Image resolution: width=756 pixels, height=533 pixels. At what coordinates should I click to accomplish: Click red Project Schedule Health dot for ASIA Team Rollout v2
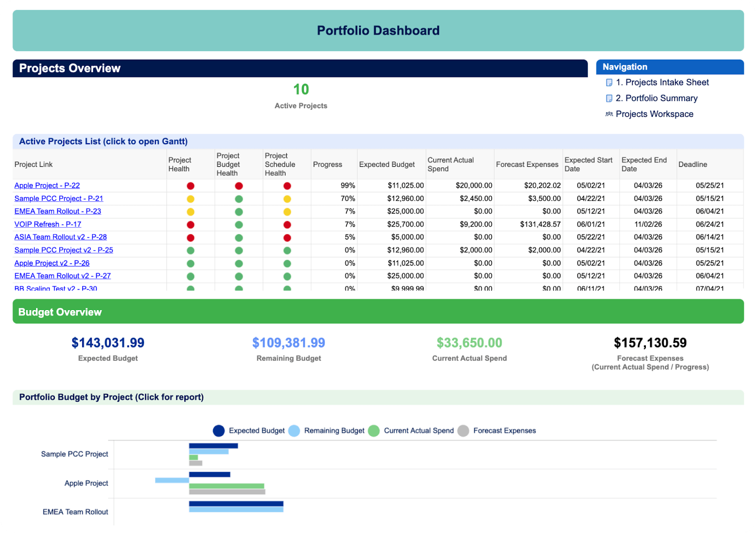click(287, 238)
